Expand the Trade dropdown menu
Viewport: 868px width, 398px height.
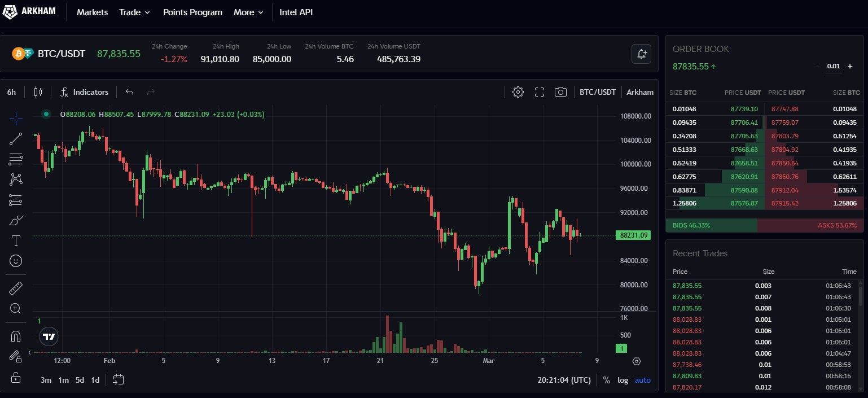pyautogui.click(x=134, y=12)
